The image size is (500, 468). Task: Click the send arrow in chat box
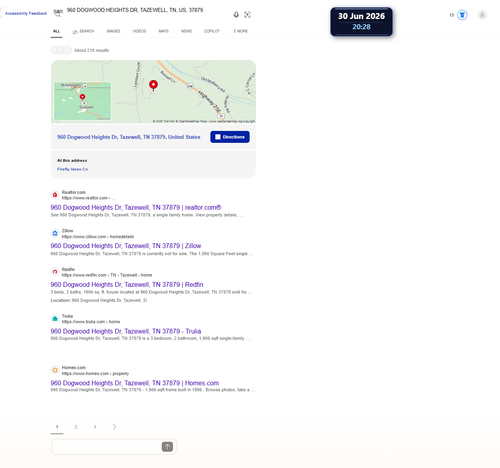[x=167, y=447]
